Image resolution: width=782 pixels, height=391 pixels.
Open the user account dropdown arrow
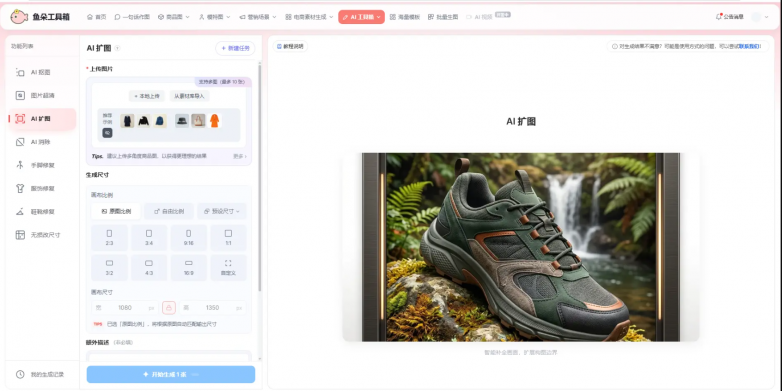[x=767, y=17]
